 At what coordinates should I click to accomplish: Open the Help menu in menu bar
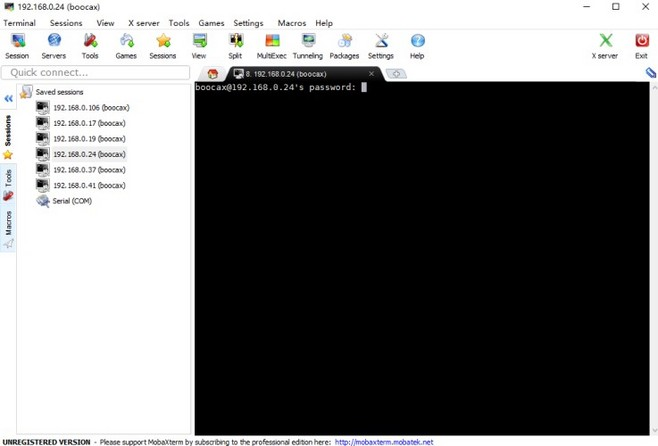click(324, 23)
